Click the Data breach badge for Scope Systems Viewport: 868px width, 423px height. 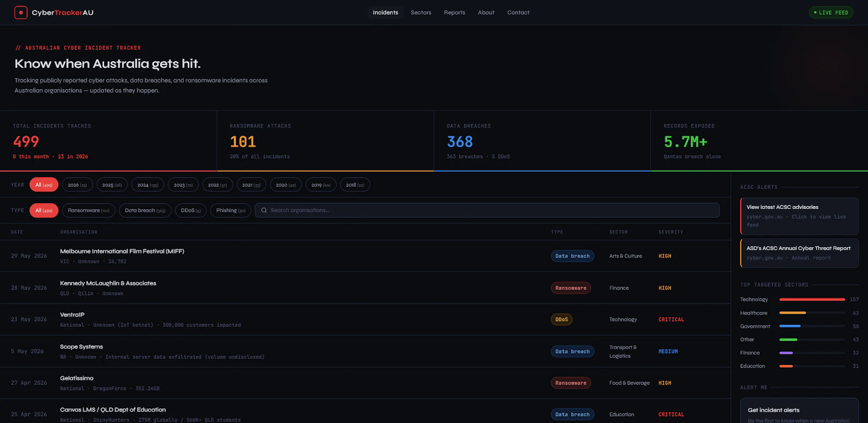572,351
